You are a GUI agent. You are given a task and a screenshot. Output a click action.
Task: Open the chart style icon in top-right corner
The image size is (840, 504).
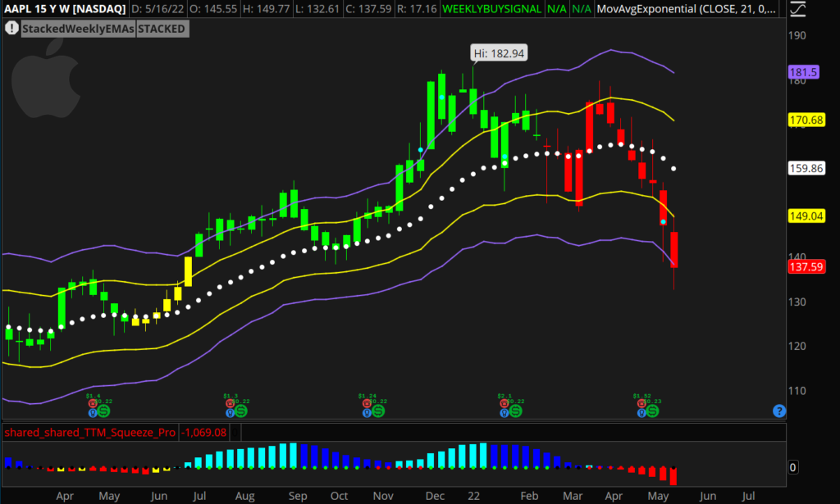pos(797,9)
